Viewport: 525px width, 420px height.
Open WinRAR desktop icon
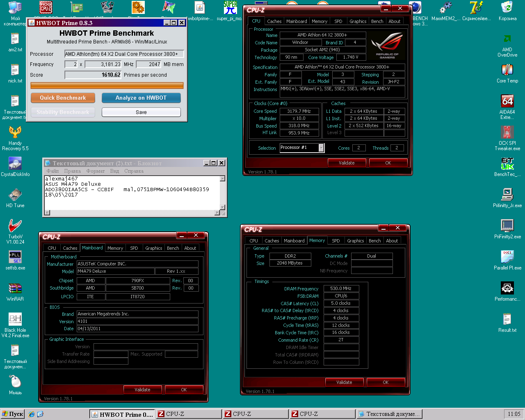(15, 292)
